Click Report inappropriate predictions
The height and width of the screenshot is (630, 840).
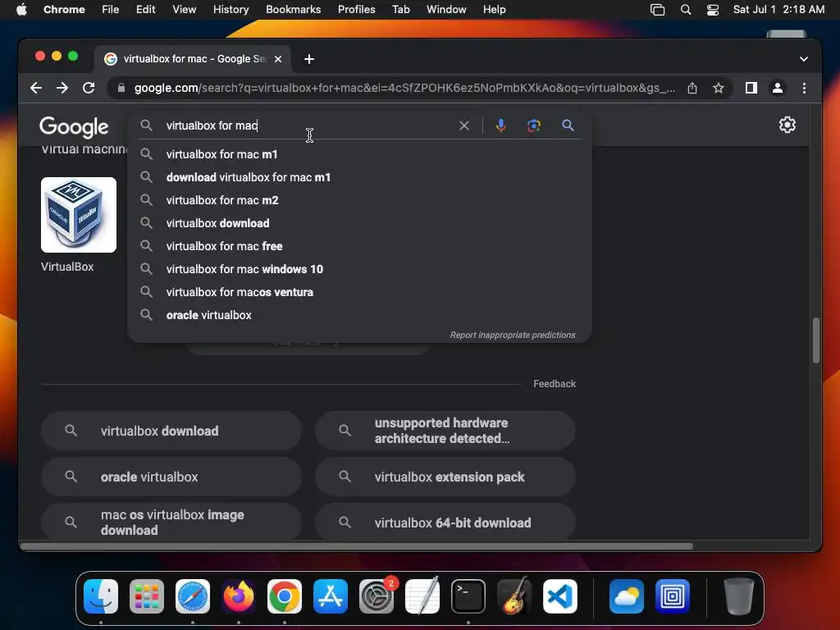(x=512, y=335)
